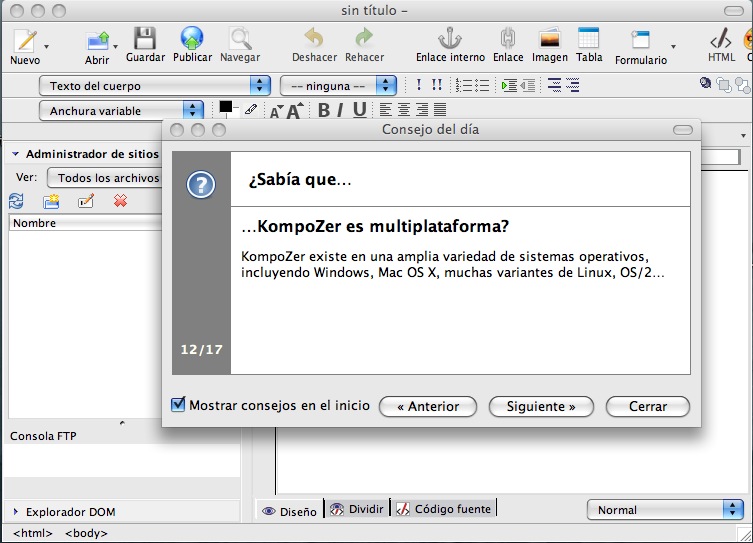Toggle underline formatting
Viewport: 753px width, 543px height.
(360, 110)
